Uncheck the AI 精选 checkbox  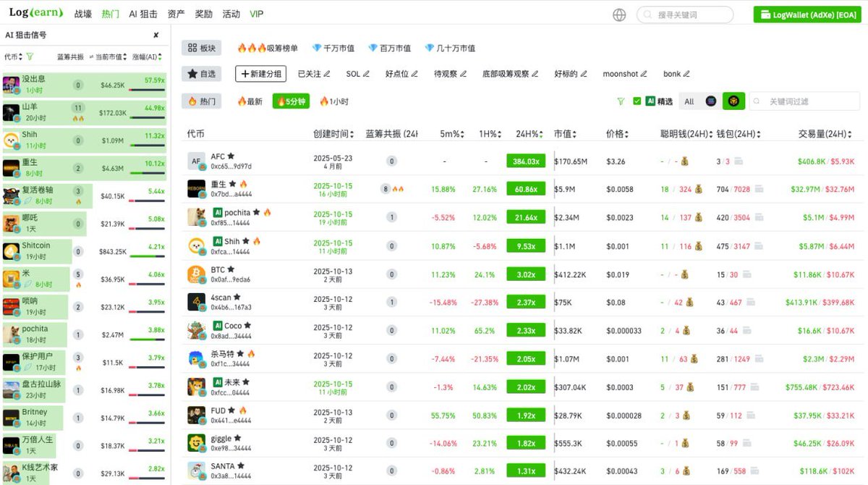(x=637, y=101)
